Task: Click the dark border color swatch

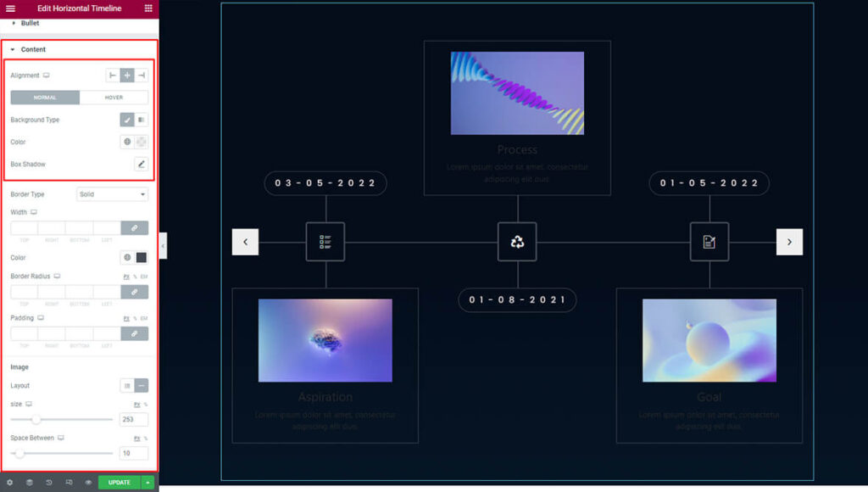Action: (x=142, y=258)
